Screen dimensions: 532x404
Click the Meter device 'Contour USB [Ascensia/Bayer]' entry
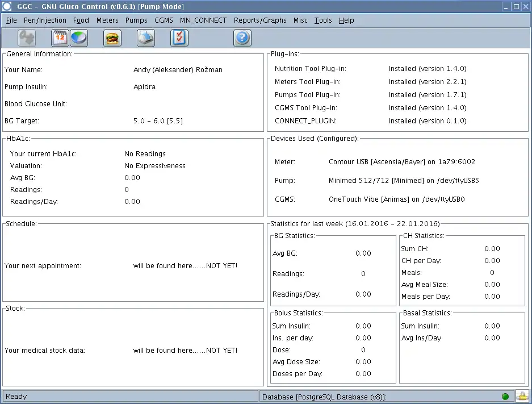[402, 162]
